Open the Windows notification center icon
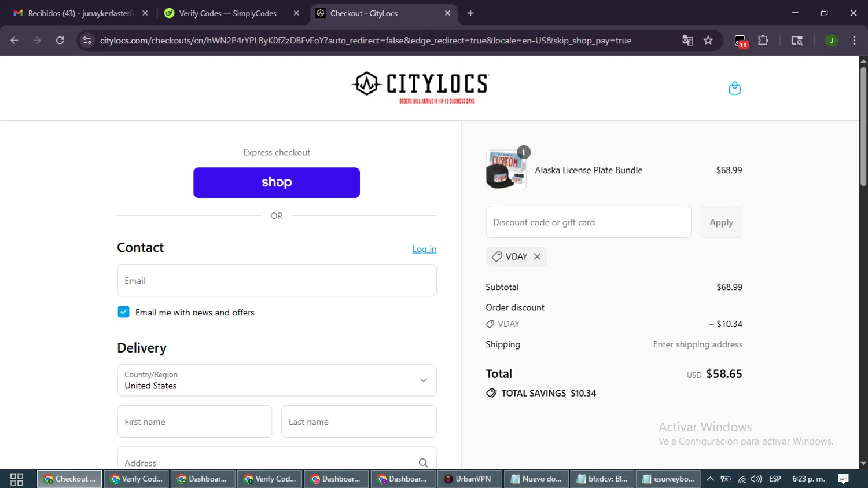The image size is (868, 488). coord(843,479)
